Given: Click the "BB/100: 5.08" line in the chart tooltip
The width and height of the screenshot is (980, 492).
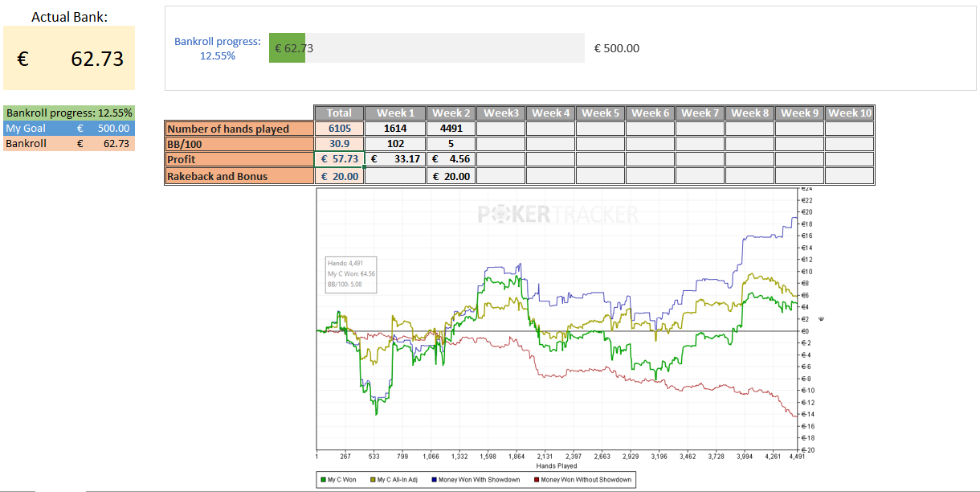Looking at the screenshot, I should tap(344, 284).
